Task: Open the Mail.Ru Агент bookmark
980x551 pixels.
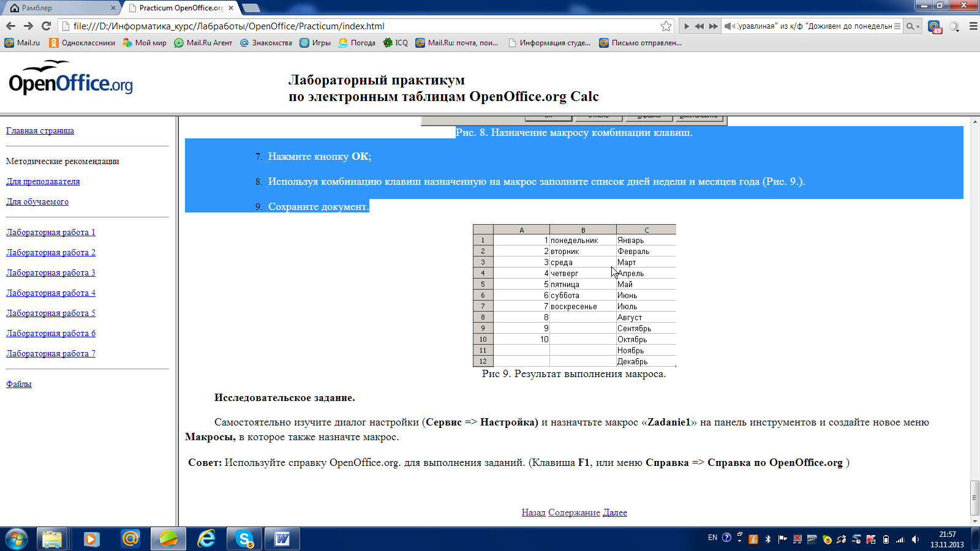Action: 203,42
